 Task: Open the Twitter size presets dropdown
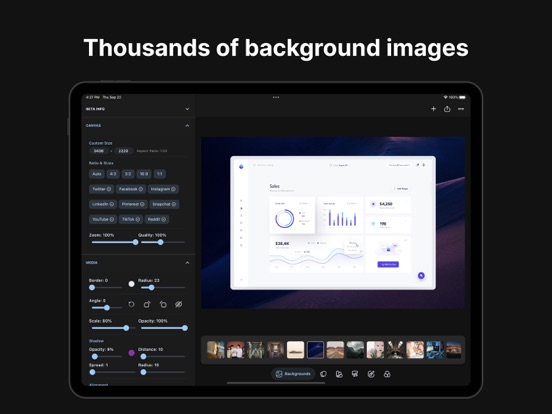pos(101,189)
